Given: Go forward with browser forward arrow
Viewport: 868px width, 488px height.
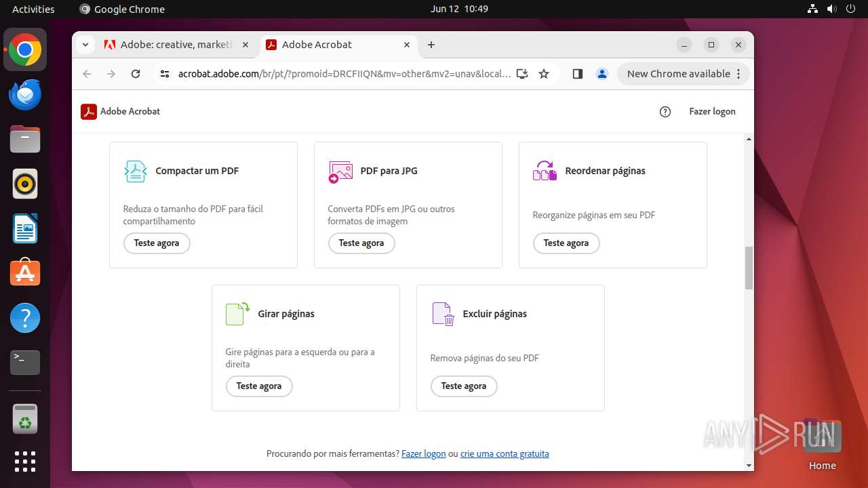Looking at the screenshot, I should [111, 74].
